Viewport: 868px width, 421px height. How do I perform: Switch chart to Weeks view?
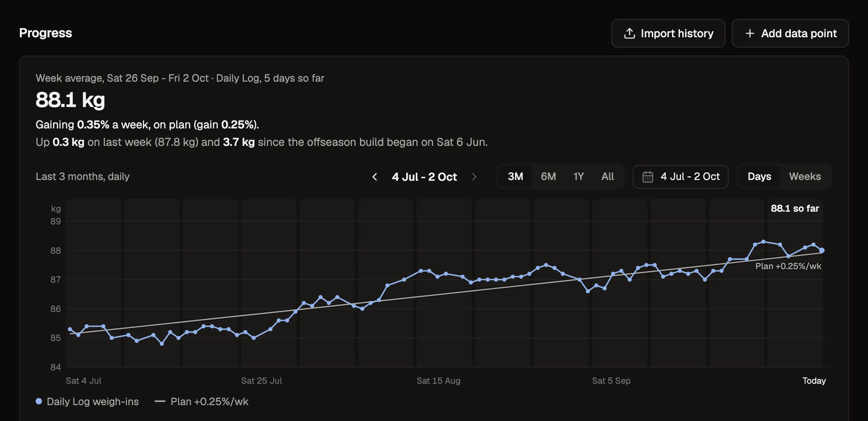tap(805, 176)
